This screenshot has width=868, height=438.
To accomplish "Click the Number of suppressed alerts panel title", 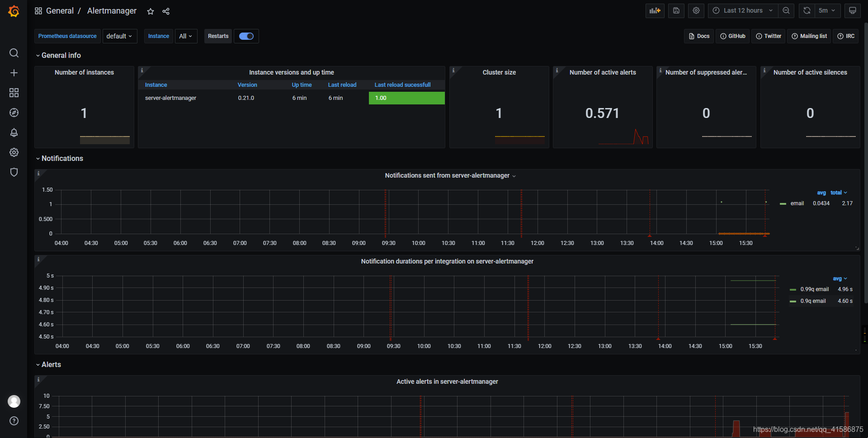I will coord(706,72).
